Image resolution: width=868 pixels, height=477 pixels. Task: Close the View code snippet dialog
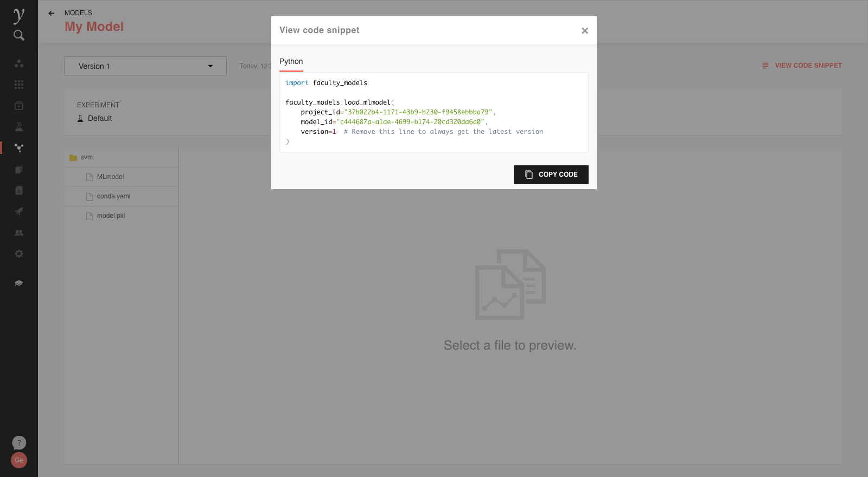pos(584,31)
